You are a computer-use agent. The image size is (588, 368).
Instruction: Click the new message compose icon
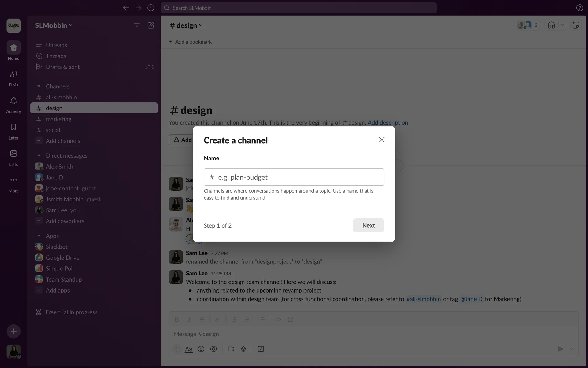(x=151, y=25)
